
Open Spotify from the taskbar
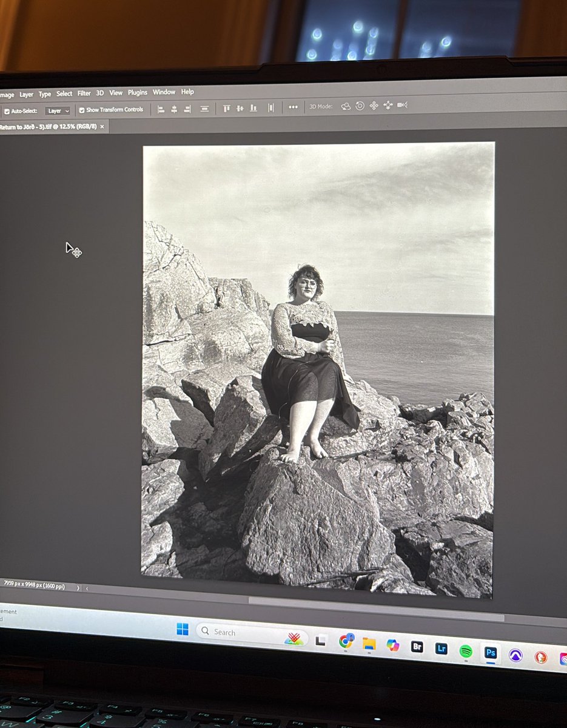point(466,651)
